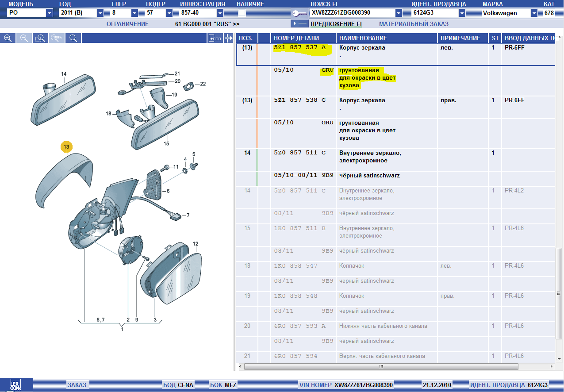This screenshot has height=392, width=564.
Task: Click the zoom in magnifier icon
Action: (x=8, y=38)
